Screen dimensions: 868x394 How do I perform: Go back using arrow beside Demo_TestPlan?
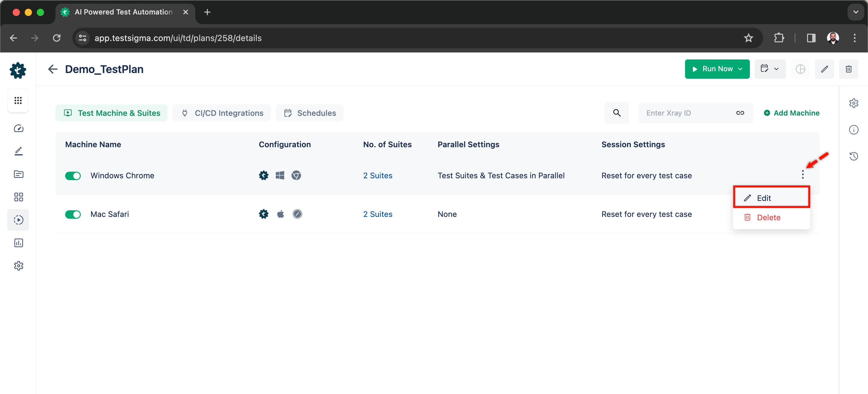[52, 69]
